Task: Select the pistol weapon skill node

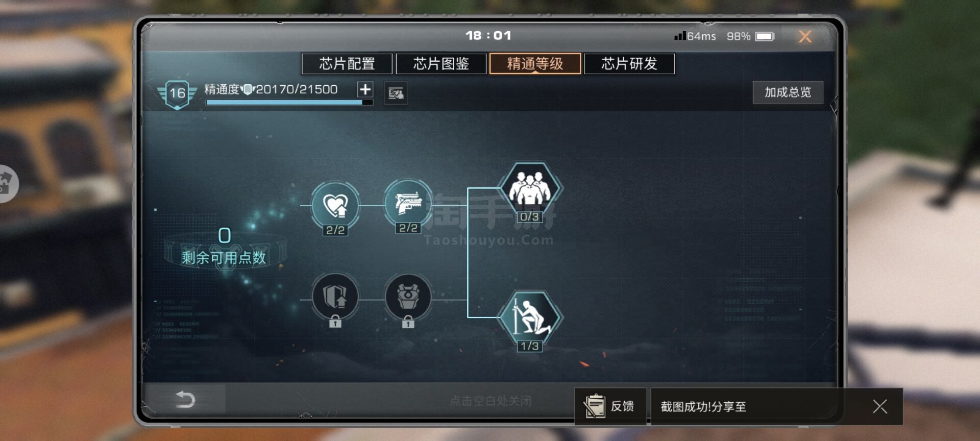Action: click(x=408, y=204)
